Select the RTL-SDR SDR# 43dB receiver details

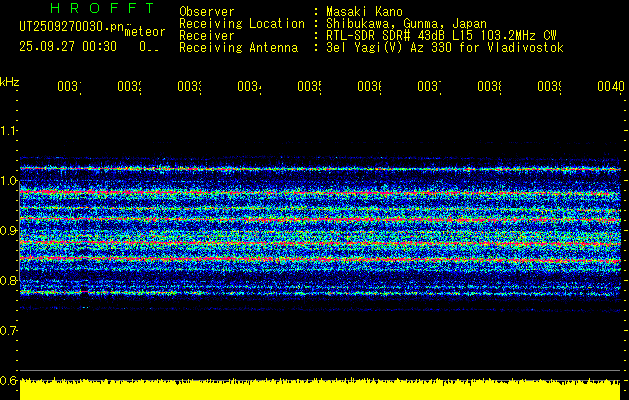click(441, 36)
